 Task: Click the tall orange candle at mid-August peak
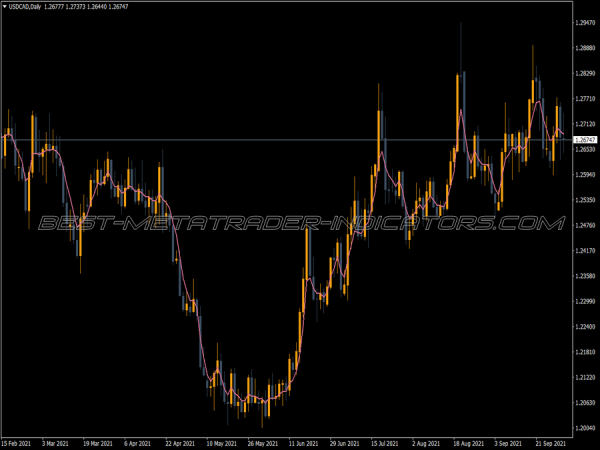pos(457,112)
